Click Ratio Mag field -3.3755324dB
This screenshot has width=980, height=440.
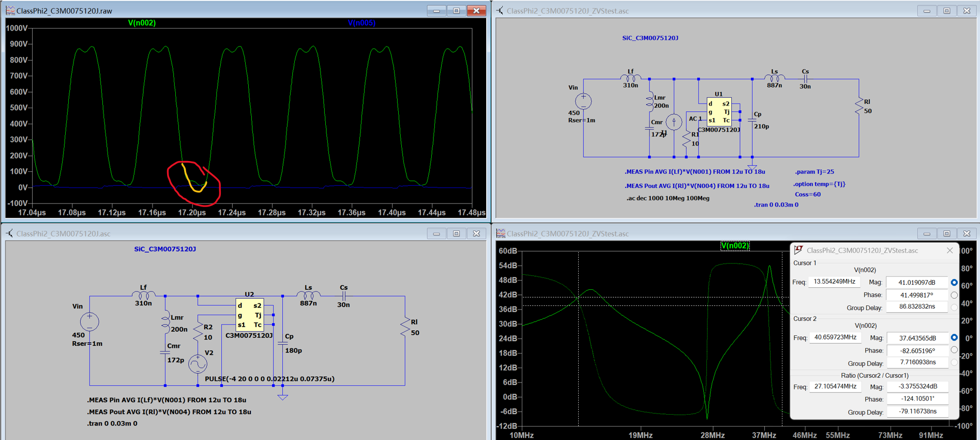click(917, 387)
